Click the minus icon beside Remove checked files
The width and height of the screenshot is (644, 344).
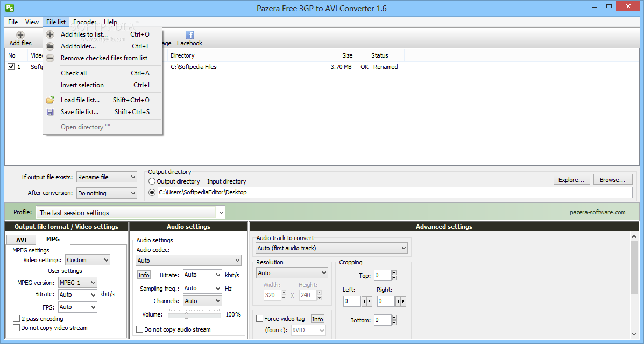pyautogui.click(x=50, y=58)
